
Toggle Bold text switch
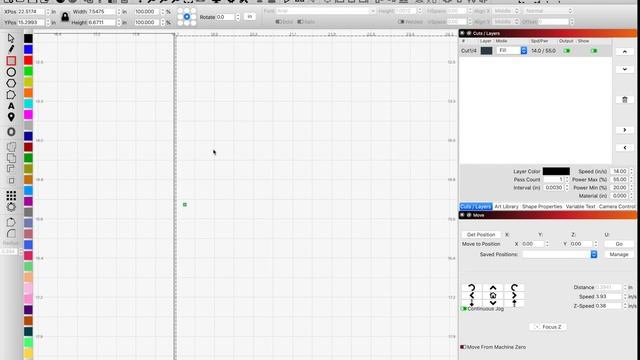tap(278, 22)
